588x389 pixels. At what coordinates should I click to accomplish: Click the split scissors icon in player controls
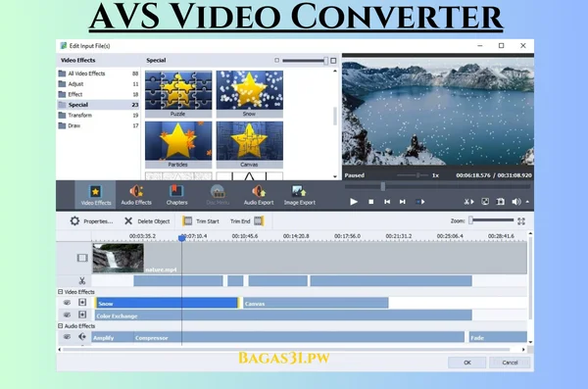[468, 202]
